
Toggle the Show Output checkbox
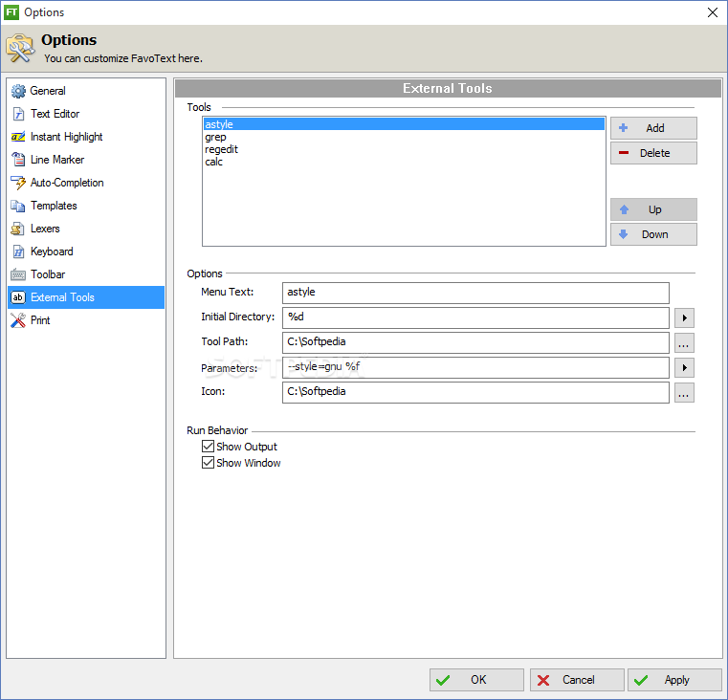(208, 447)
